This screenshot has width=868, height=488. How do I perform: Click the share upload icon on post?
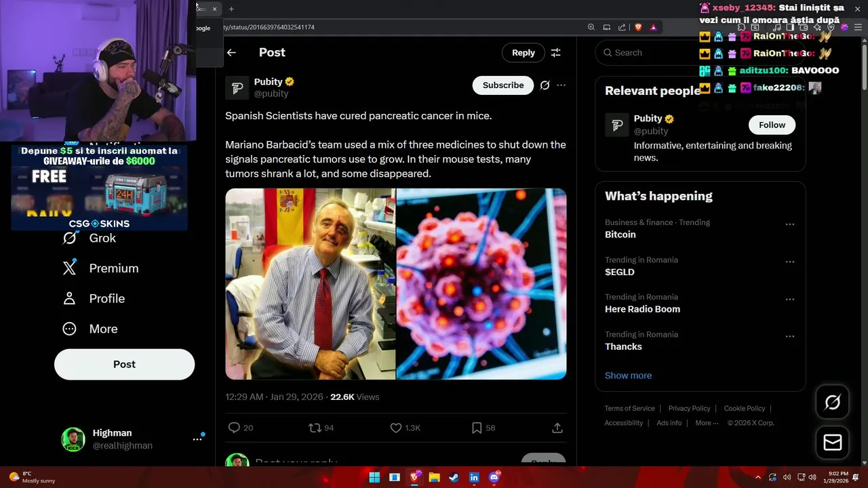(557, 428)
